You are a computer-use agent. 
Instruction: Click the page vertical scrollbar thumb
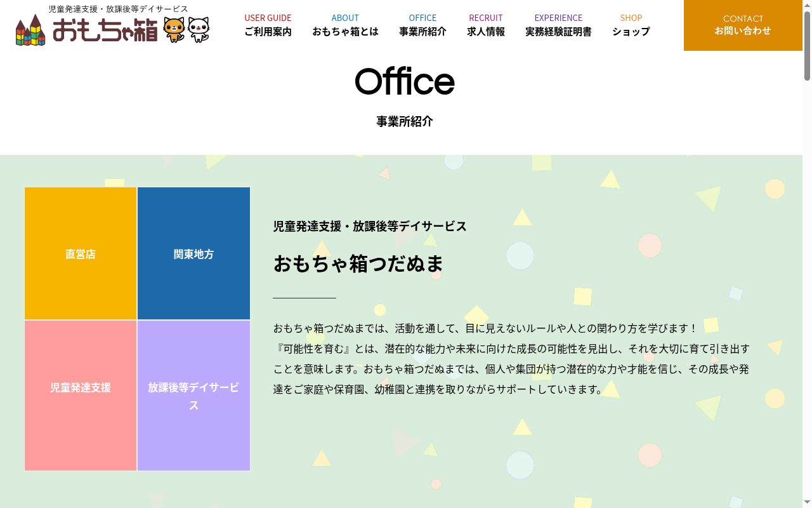click(807, 46)
